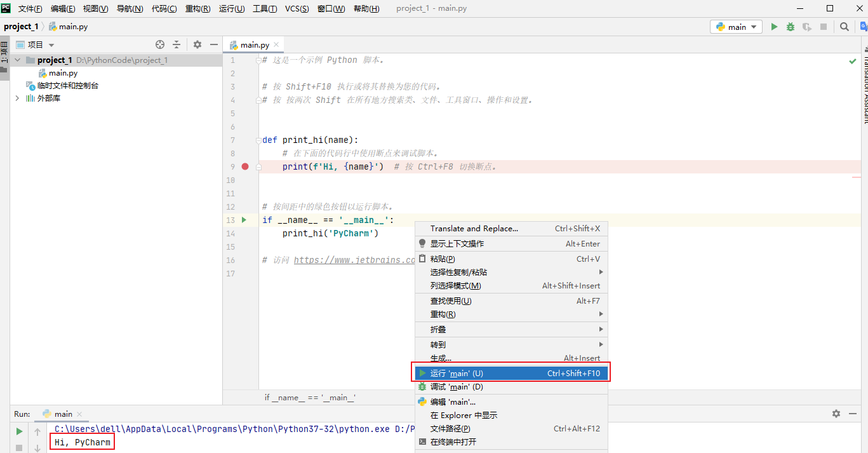Open the 视图(V) menu
Image resolution: width=868 pixels, height=453 pixels.
[x=95, y=9]
